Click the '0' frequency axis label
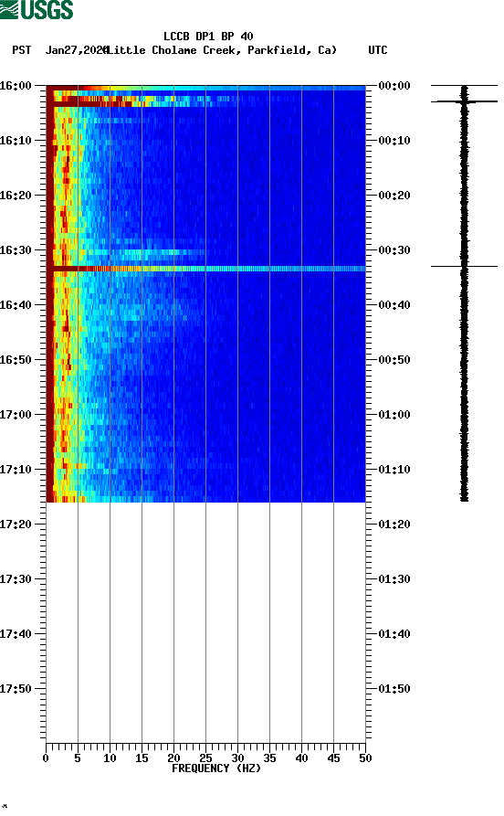 [46, 758]
